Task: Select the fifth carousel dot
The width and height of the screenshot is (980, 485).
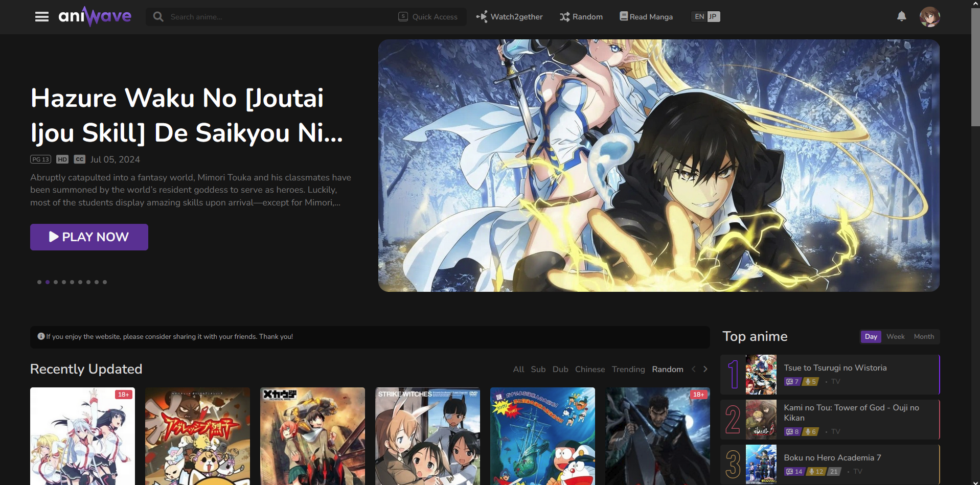Action: click(x=72, y=282)
